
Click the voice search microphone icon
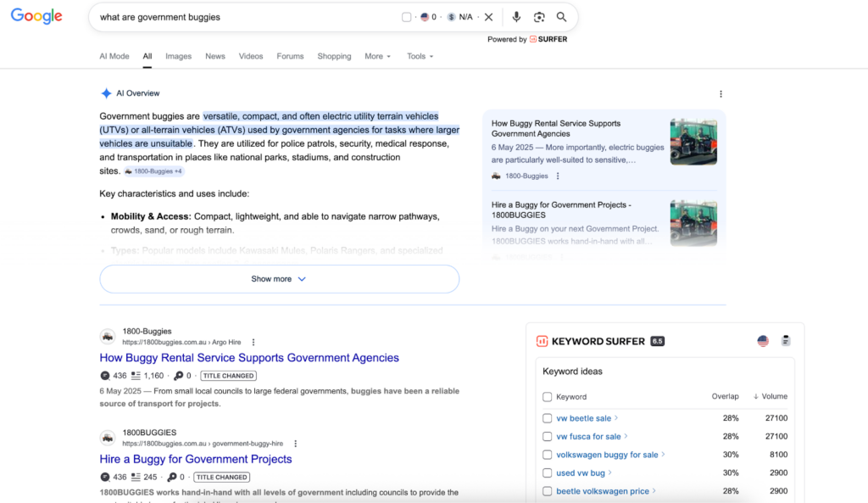(x=516, y=17)
